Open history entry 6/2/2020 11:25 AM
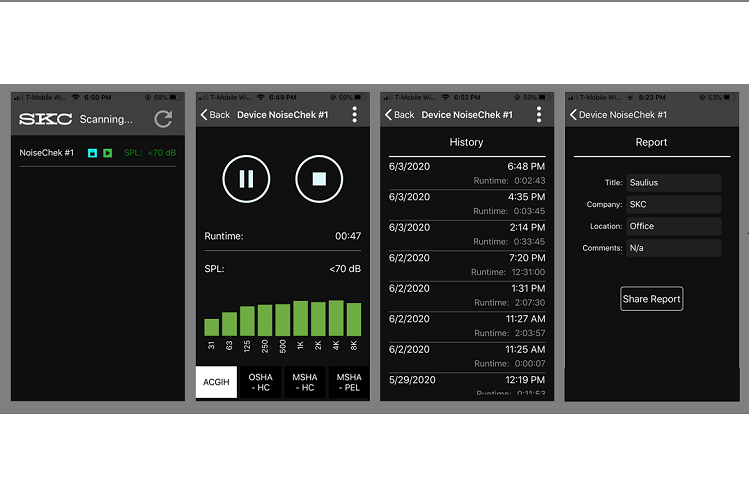Screen dimensions: 750x500 467,356
